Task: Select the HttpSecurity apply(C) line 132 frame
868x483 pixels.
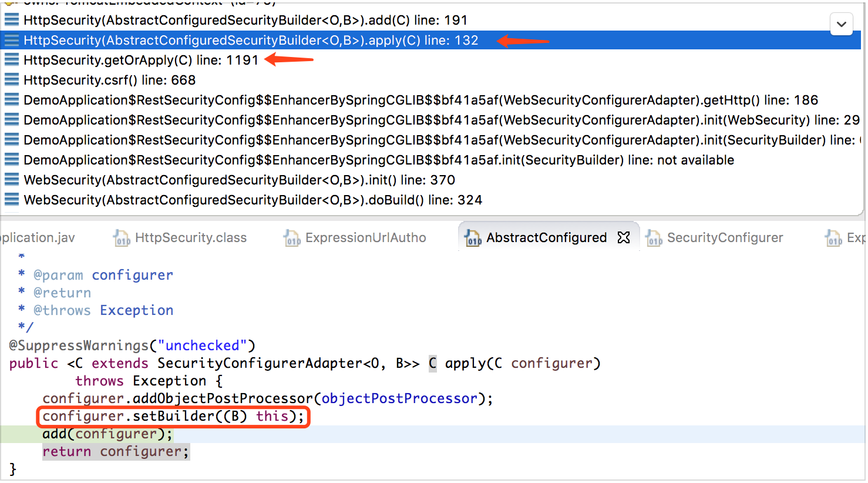Action: [251, 40]
